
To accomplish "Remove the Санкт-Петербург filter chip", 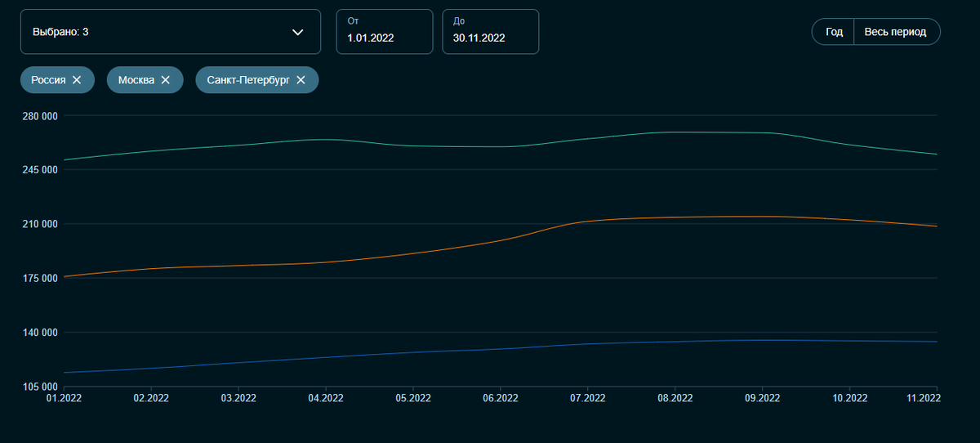I will coord(301,80).
